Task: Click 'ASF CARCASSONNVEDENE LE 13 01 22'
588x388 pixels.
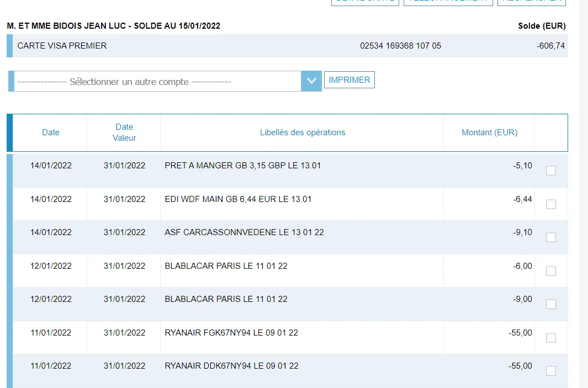Action: click(244, 232)
